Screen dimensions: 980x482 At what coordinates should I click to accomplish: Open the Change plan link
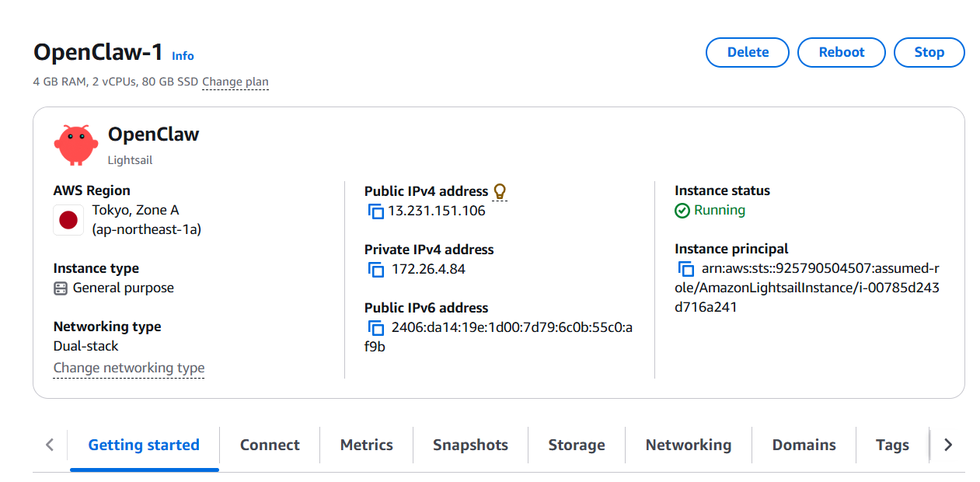pos(235,82)
